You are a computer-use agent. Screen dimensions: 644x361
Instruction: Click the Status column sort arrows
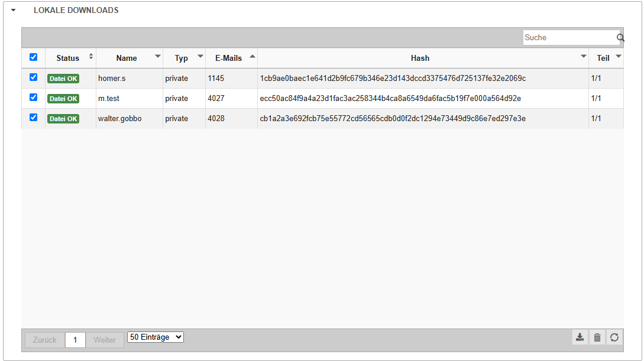[x=90, y=57]
